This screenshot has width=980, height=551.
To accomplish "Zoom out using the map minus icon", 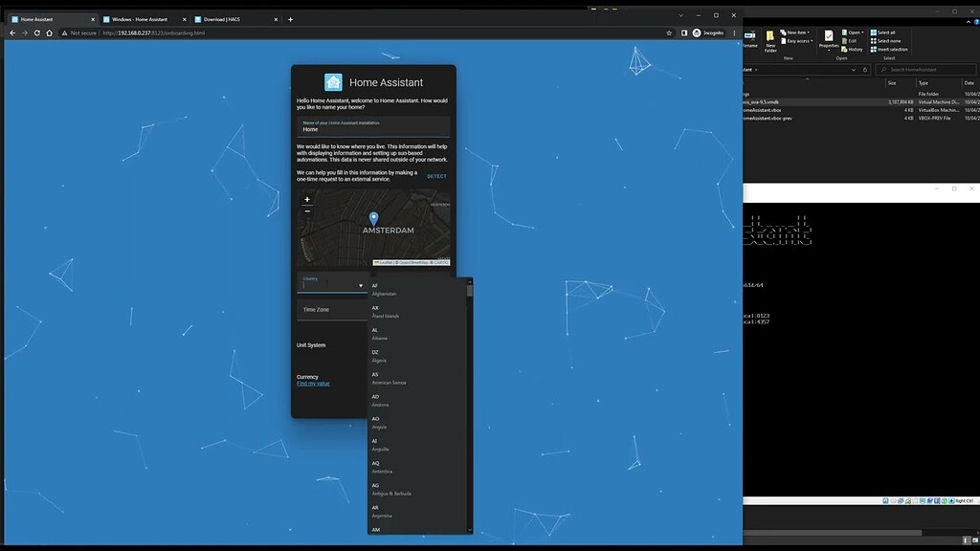I will pyautogui.click(x=306, y=209).
